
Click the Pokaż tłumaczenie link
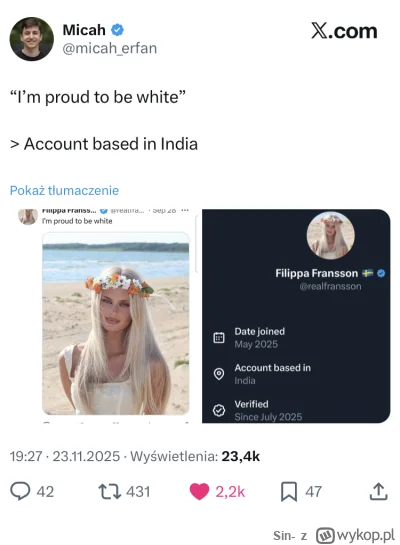click(64, 190)
